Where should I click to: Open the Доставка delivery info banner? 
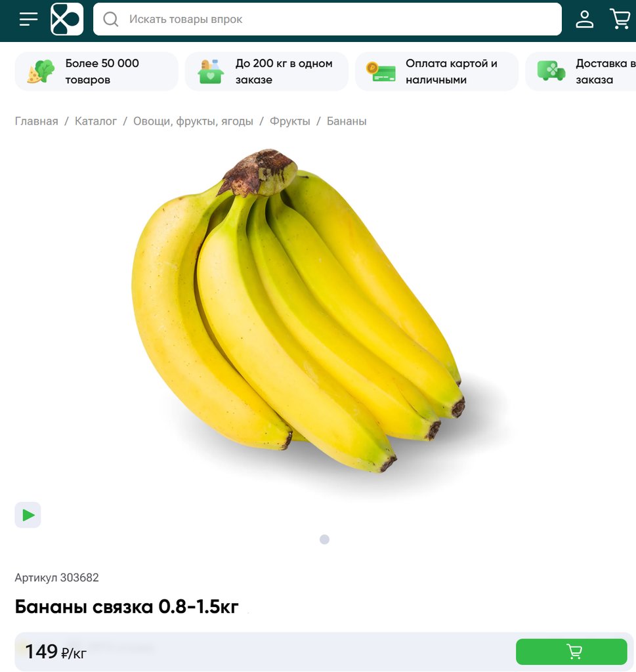click(581, 72)
